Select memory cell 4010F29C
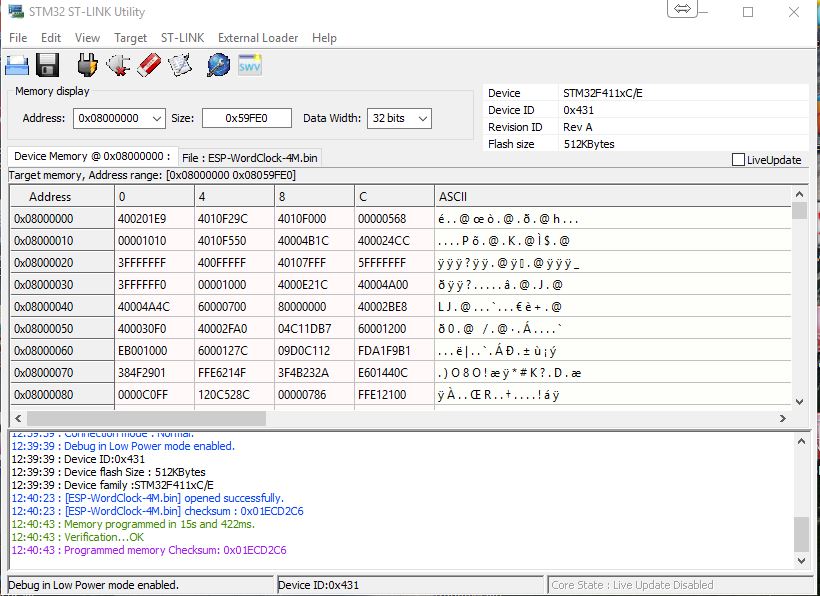 coord(234,219)
